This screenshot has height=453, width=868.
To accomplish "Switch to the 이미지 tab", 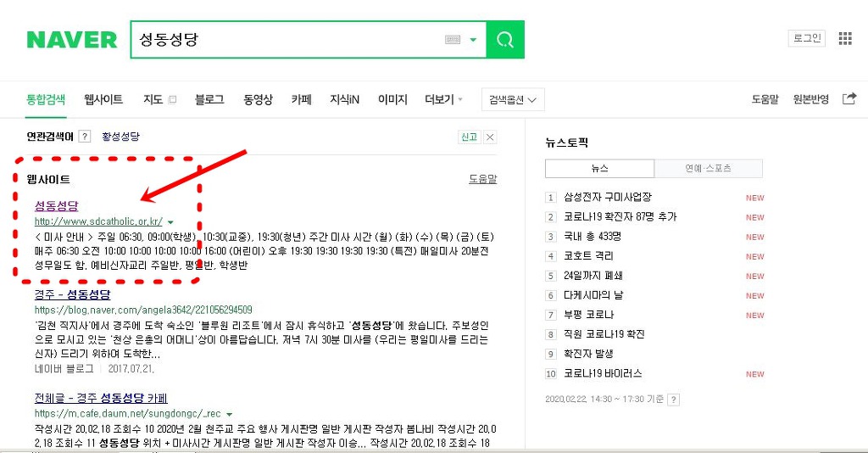I will coord(392,99).
